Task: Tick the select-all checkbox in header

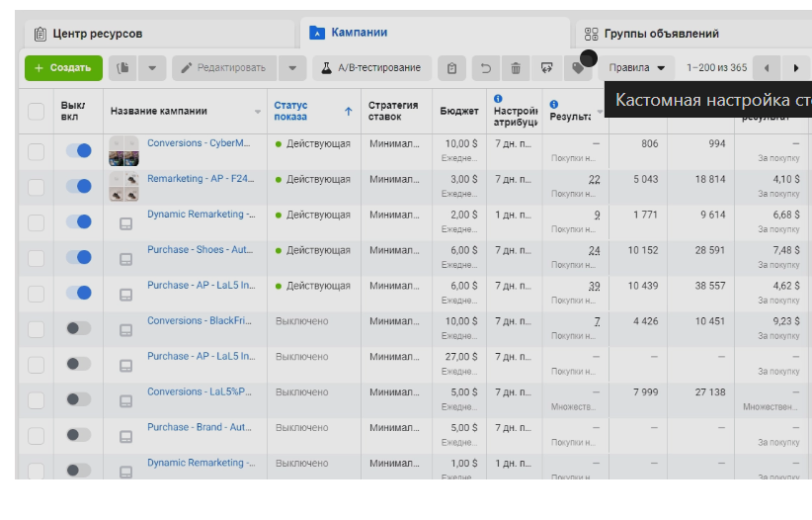Action: coord(36,111)
